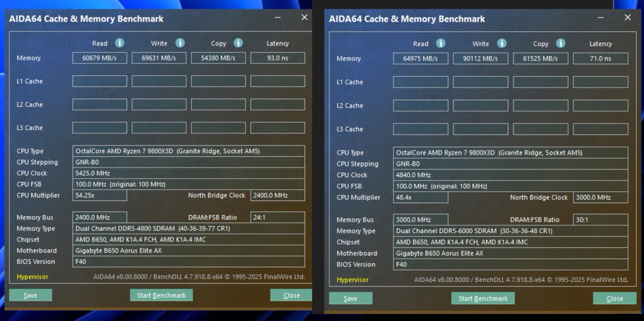The width and height of the screenshot is (644, 321).
Task: Click Memory Bus value 2400.0 MHz
Action: pyautogui.click(x=100, y=217)
